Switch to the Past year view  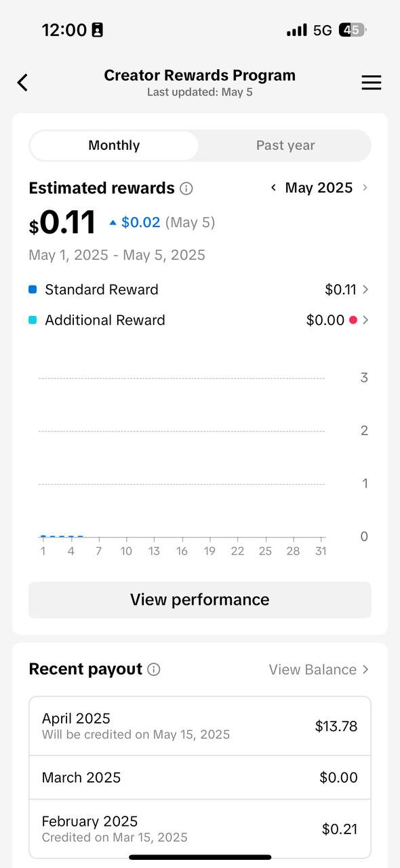tap(285, 145)
